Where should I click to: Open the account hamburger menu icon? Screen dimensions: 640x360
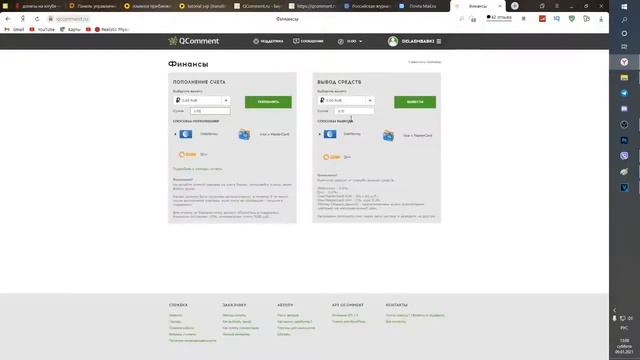(x=439, y=41)
